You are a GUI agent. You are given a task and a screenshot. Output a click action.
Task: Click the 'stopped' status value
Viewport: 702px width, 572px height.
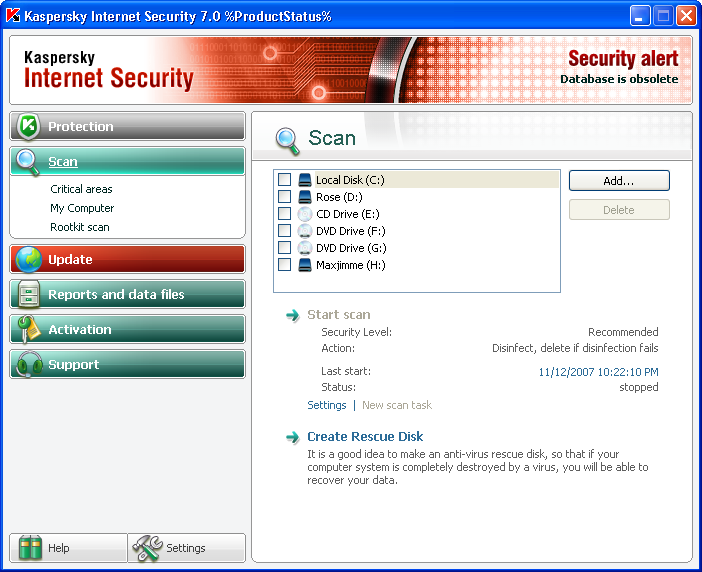click(638, 388)
